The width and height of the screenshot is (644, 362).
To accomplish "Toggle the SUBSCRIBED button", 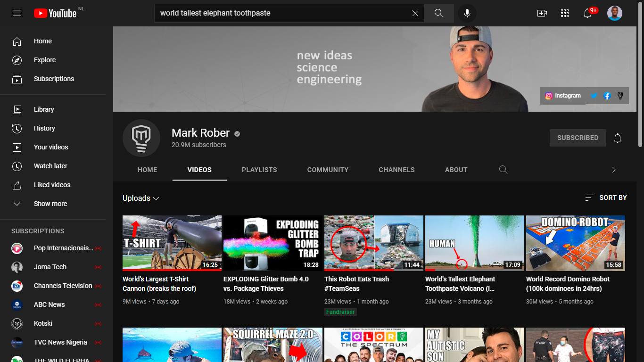I will [x=578, y=138].
